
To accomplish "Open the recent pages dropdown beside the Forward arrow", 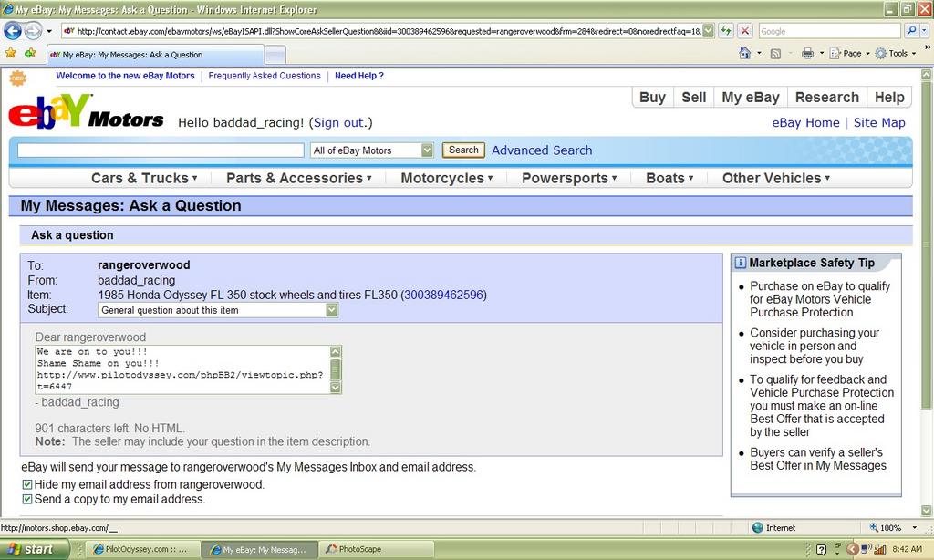I will point(49,31).
